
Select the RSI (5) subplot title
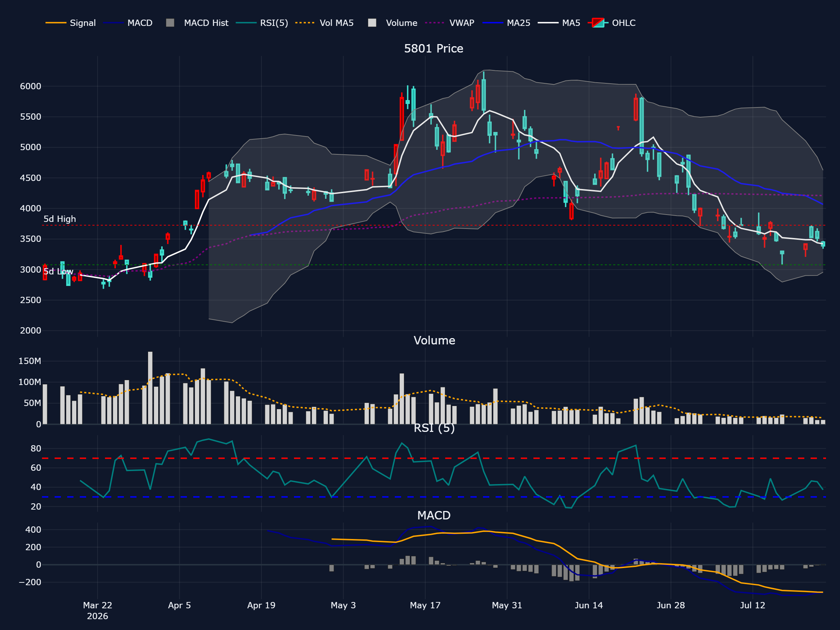click(434, 428)
